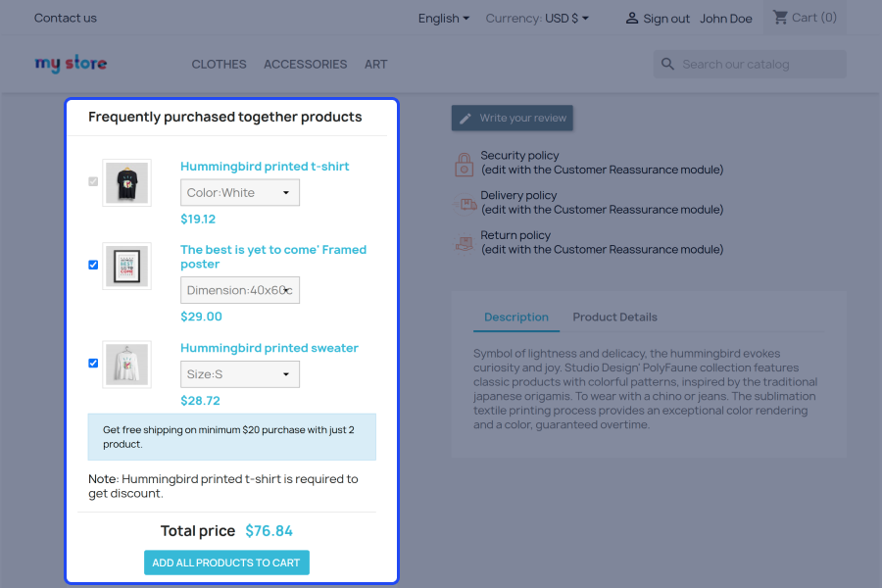
Task: Click the Return policy box icon
Action: tap(465, 244)
